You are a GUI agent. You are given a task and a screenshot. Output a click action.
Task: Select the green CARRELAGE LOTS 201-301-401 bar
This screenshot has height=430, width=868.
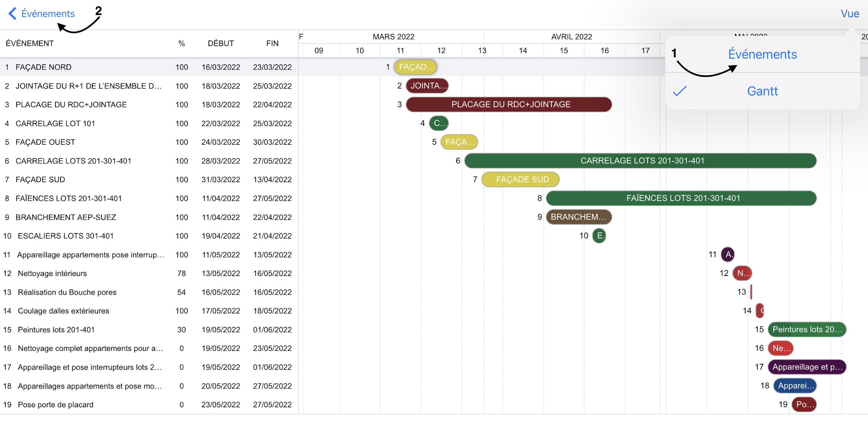(640, 161)
